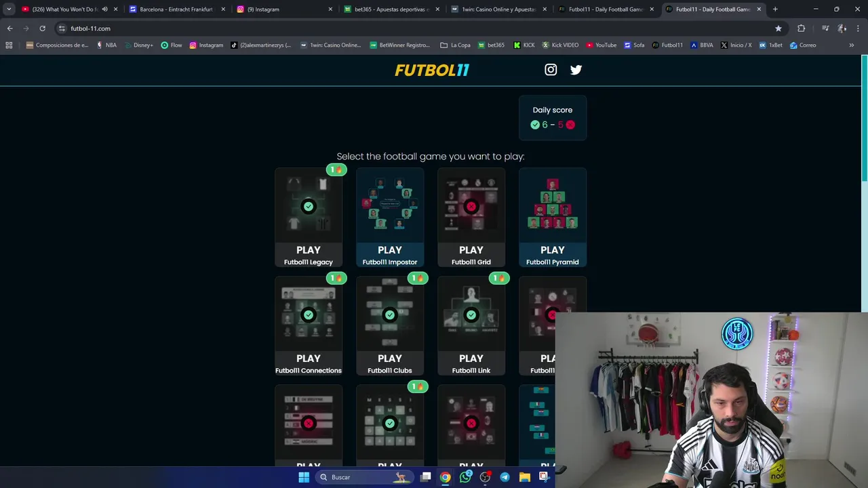Open the La Copa bookmarks folder
The width and height of the screenshot is (868, 488).
click(x=455, y=45)
